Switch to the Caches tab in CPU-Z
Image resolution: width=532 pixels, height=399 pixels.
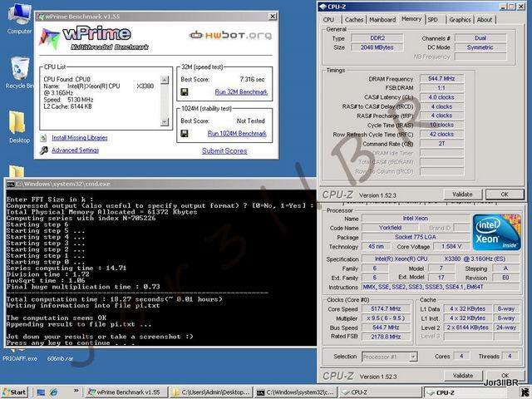click(x=354, y=20)
